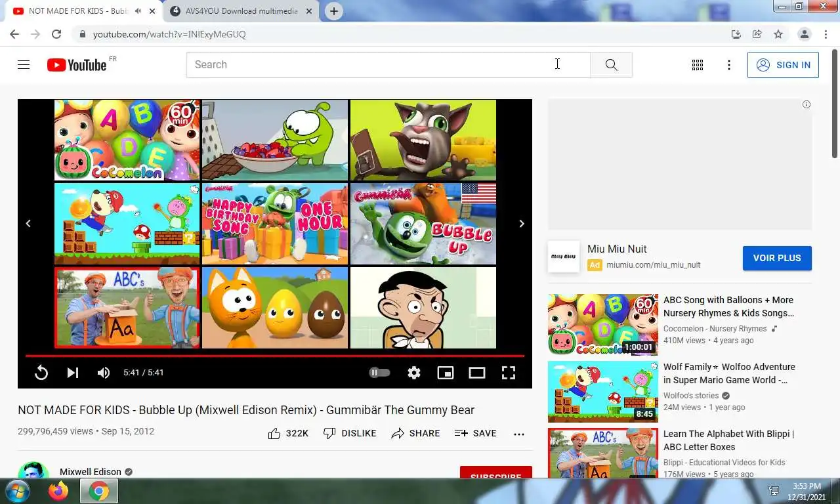
Task: Open the YouTube apps grid
Action: click(x=698, y=65)
